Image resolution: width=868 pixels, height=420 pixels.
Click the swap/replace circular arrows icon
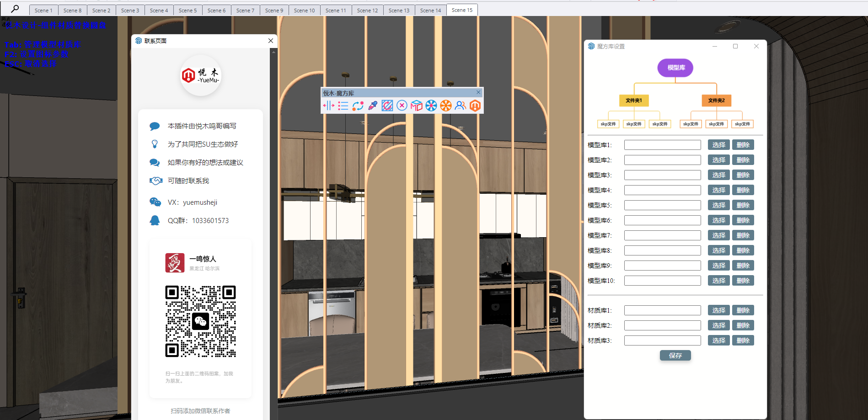click(358, 106)
